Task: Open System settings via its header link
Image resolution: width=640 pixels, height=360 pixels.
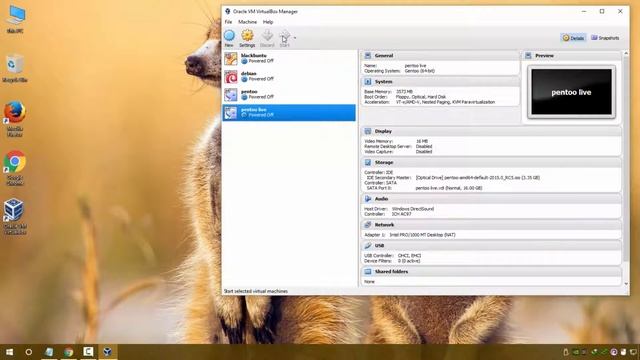Action: pyautogui.click(x=383, y=82)
